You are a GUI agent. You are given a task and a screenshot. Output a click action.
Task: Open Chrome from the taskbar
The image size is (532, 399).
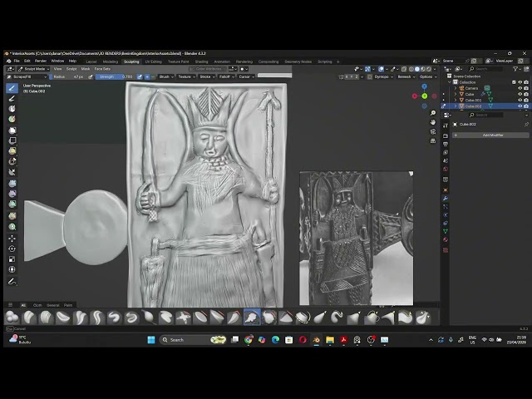(x=249, y=340)
